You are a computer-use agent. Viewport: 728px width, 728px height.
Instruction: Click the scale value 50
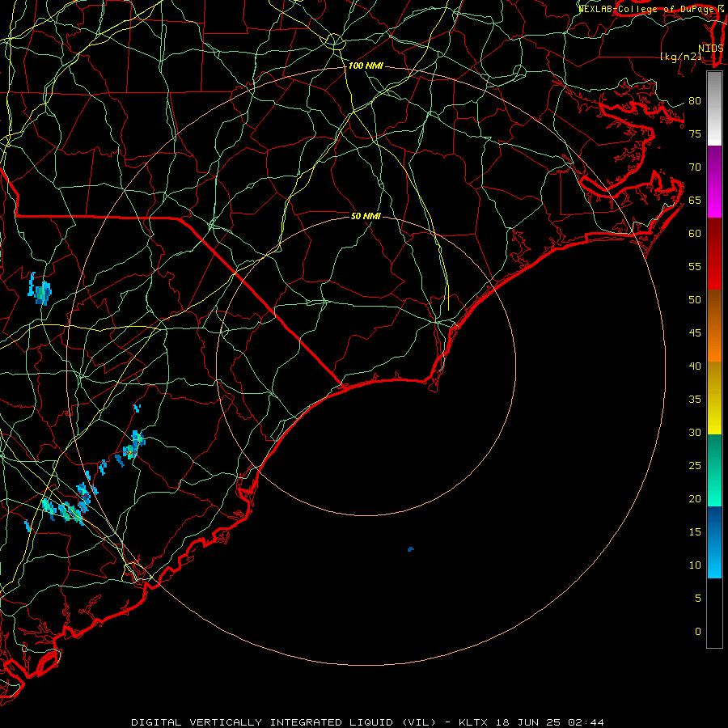695,299
